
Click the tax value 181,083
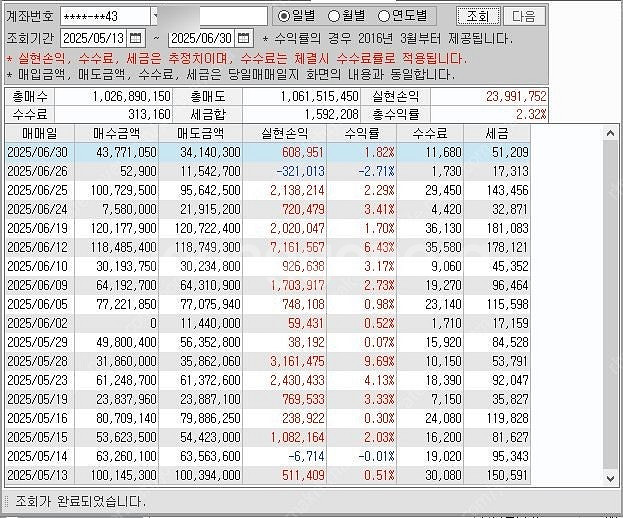pyautogui.click(x=508, y=228)
